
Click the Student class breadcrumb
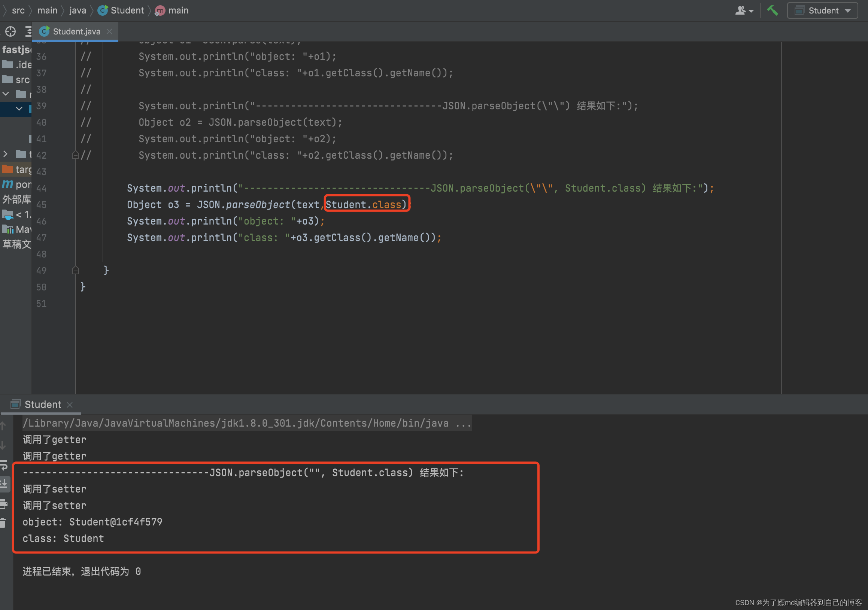[x=127, y=10]
